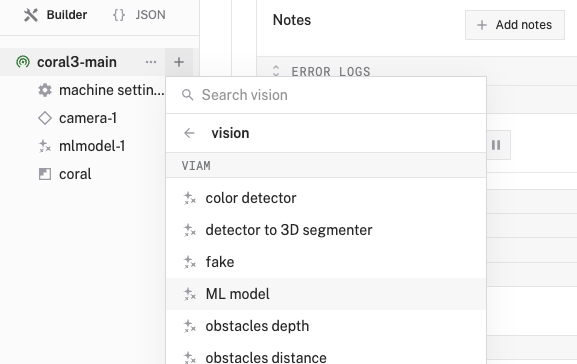
Task: Click the sparkle icon beside detector to 3D segmenter
Action: [190, 230]
